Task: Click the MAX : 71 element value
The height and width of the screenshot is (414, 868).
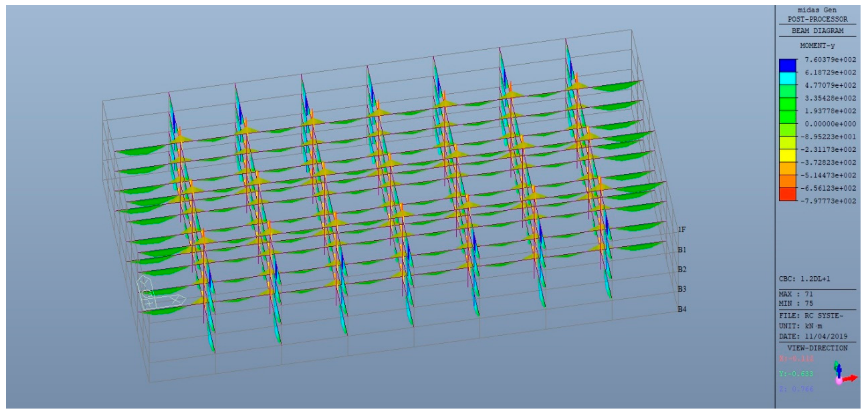Action: [796, 294]
